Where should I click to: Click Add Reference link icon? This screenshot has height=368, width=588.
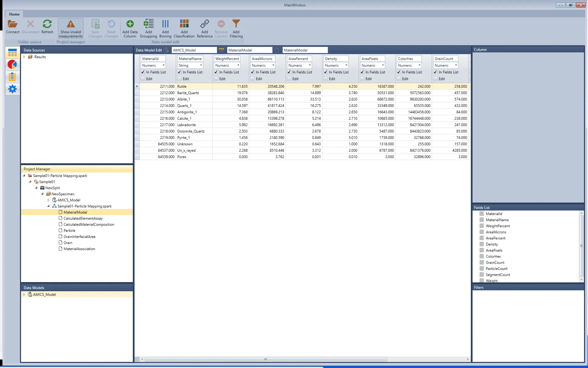[x=205, y=24]
